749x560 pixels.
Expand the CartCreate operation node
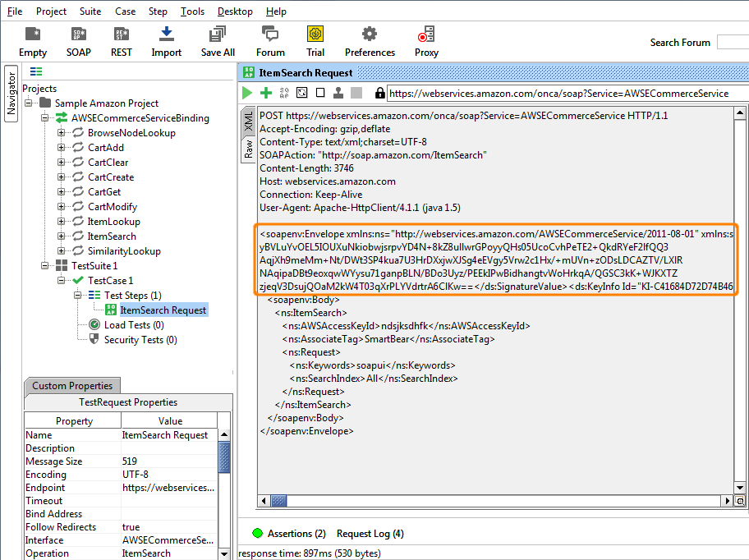coord(61,177)
